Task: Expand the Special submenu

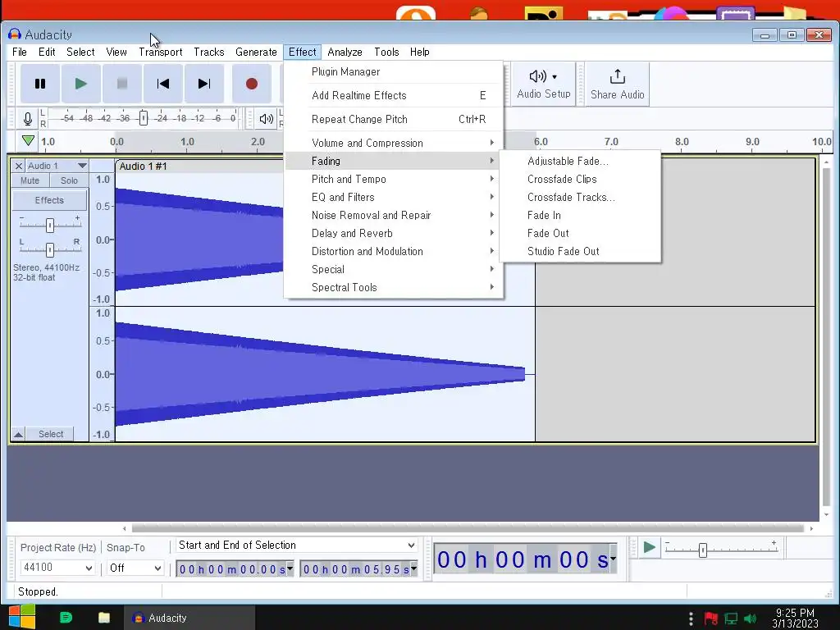Action: (394, 269)
